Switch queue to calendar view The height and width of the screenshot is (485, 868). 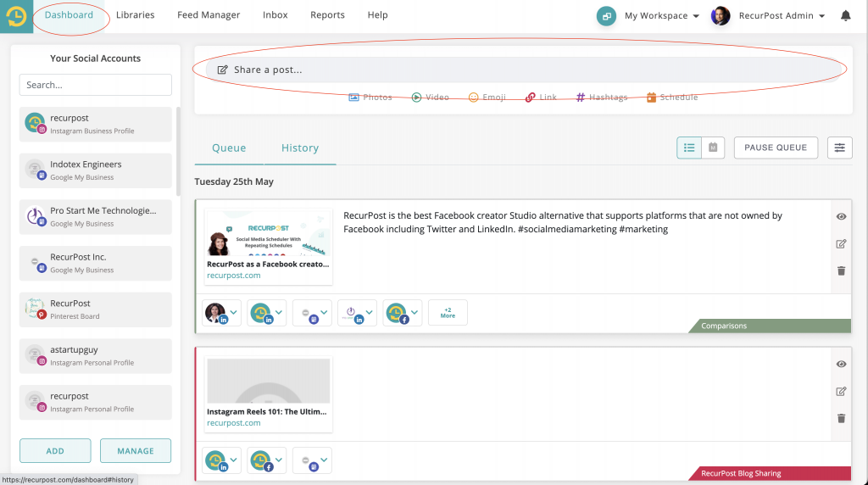(x=713, y=148)
